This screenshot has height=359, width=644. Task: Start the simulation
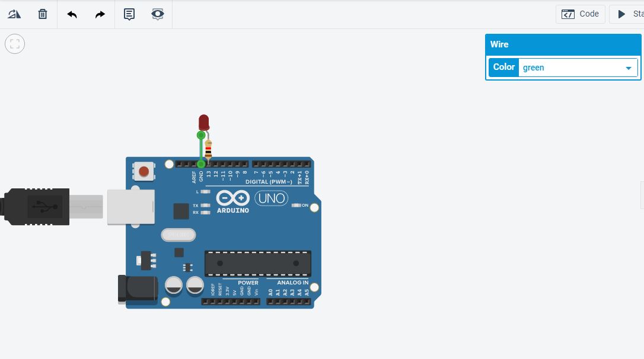(x=626, y=14)
